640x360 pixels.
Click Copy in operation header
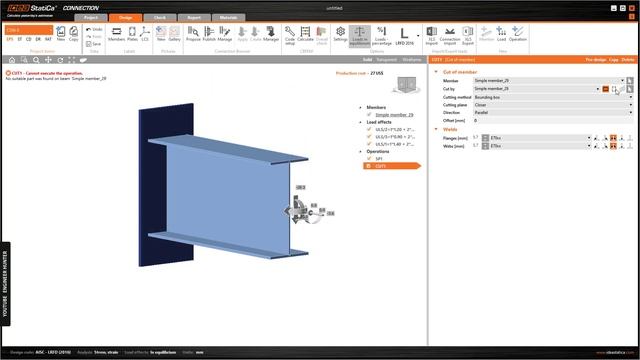(613, 60)
